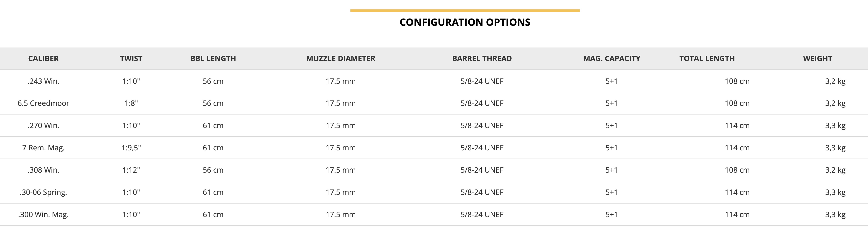Click the 7 Rem. Mag. caliber cell

(x=43, y=148)
